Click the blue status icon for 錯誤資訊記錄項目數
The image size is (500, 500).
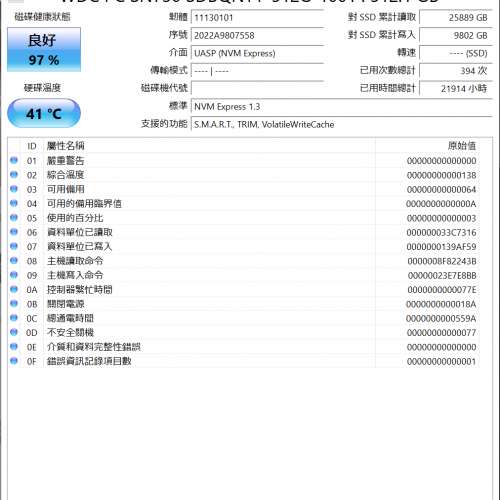(x=14, y=361)
